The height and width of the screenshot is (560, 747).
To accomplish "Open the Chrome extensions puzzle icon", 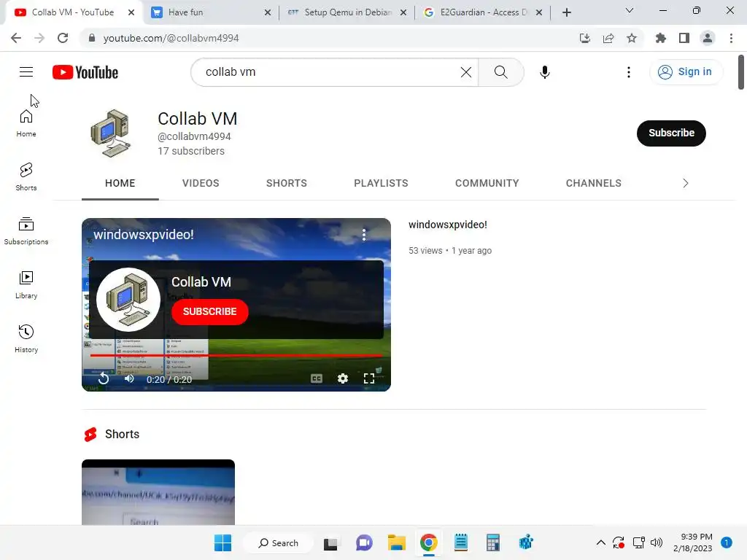I will pos(661,38).
